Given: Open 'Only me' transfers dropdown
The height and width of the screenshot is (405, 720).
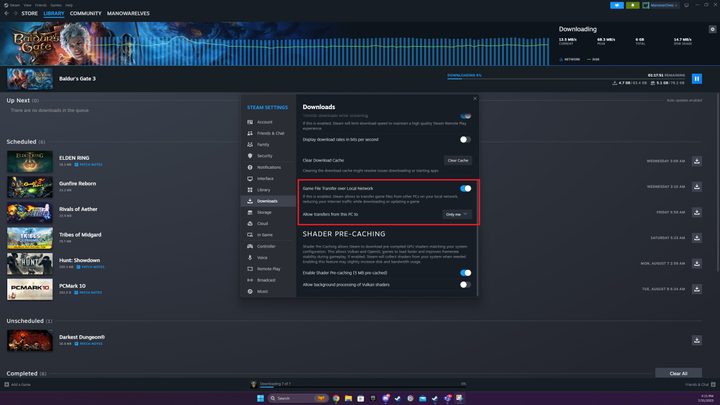Looking at the screenshot, I should click(456, 214).
